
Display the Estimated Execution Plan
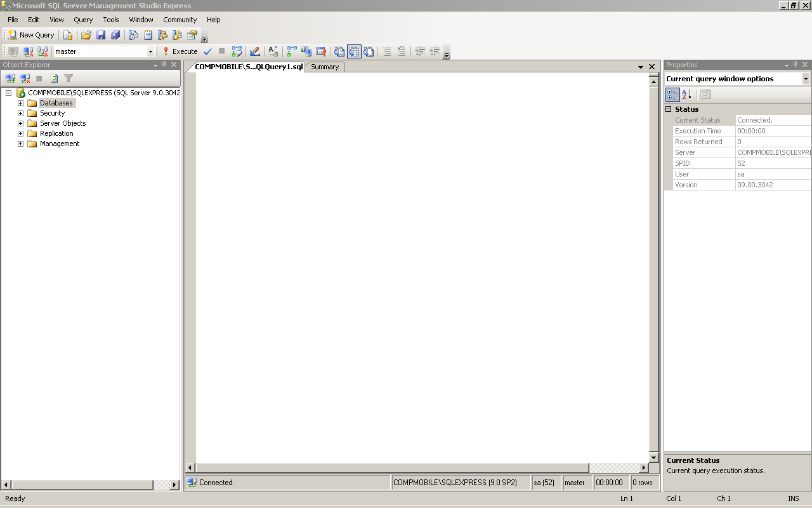237,51
